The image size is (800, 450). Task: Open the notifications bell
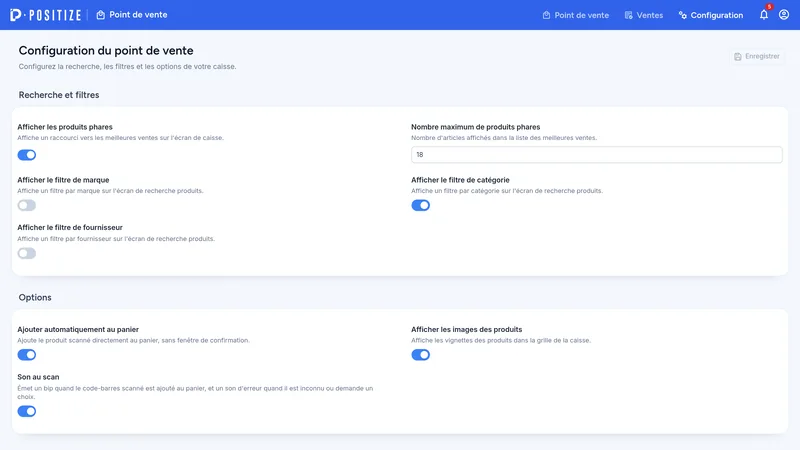[764, 15]
